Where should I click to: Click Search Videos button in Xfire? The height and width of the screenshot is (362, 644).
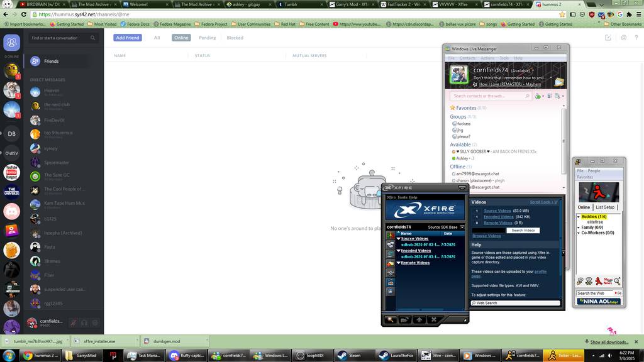[x=523, y=230]
